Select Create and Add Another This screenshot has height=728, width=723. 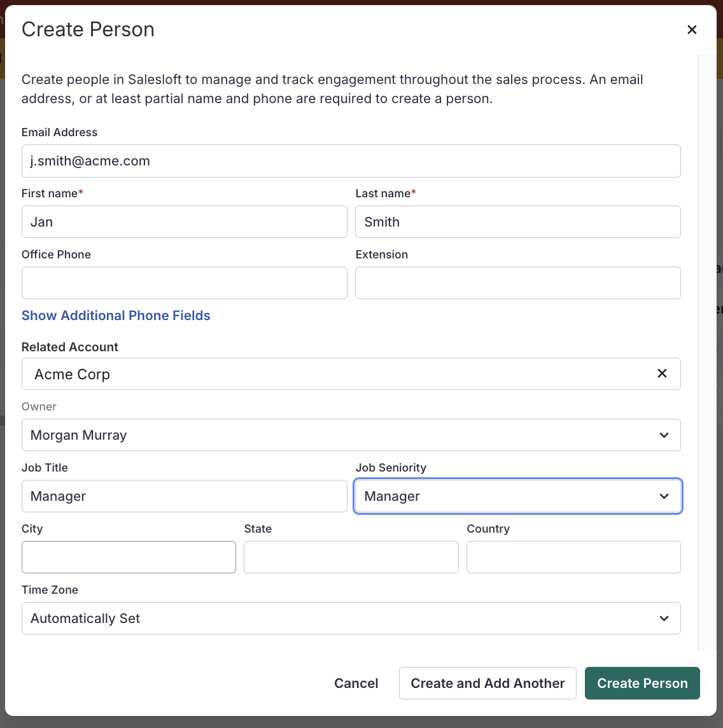coord(488,683)
